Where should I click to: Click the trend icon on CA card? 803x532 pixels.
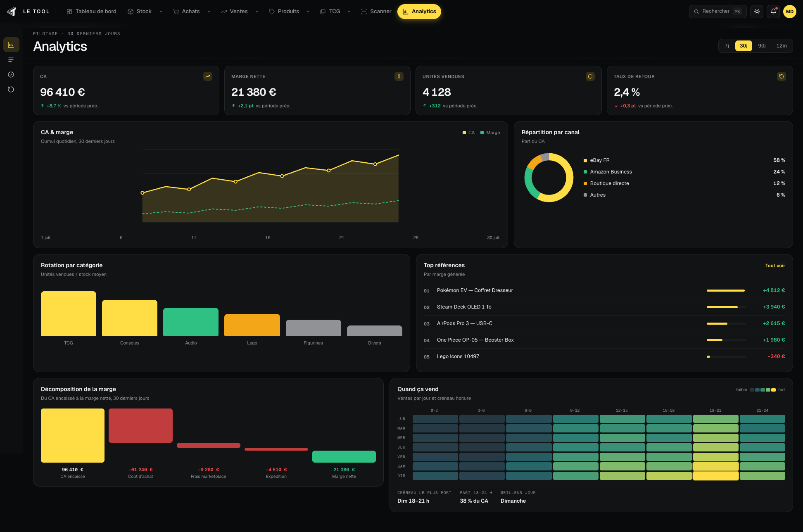pos(208,76)
